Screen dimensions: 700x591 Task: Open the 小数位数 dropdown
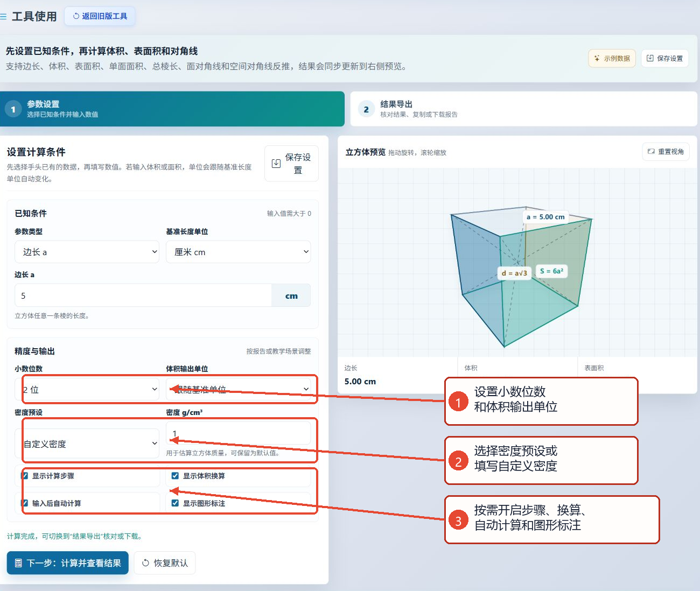click(87, 389)
